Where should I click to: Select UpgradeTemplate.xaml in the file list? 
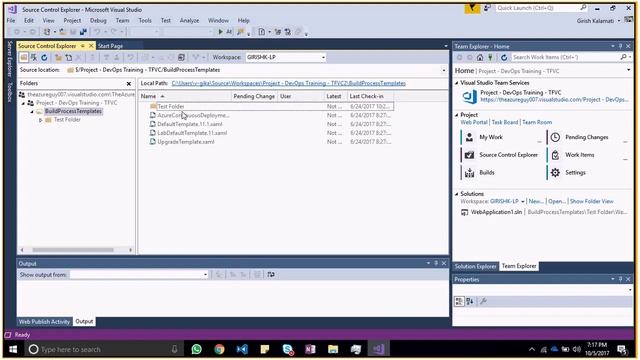(186, 142)
